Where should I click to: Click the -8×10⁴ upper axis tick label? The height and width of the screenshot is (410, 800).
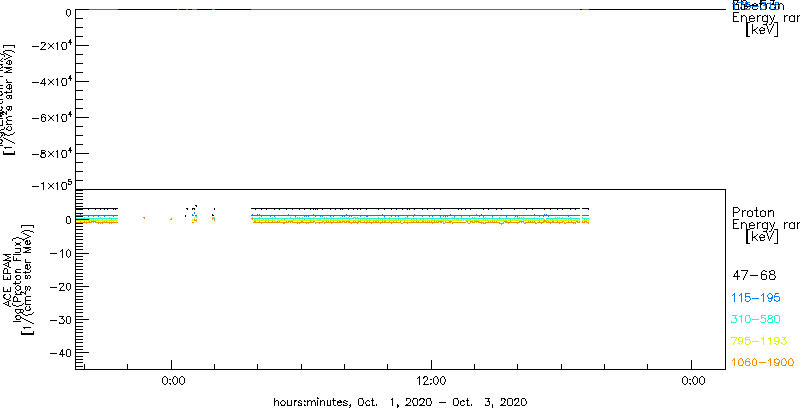(x=51, y=153)
